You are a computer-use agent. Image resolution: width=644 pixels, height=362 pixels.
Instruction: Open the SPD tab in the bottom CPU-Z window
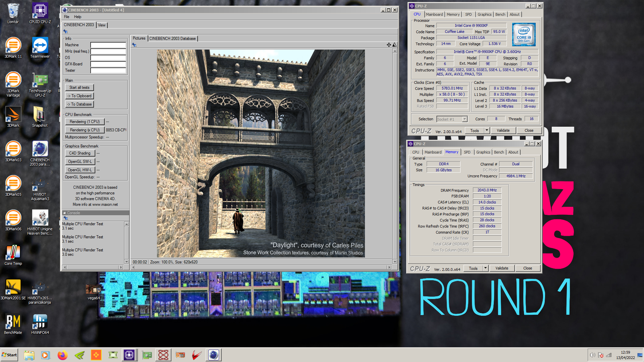point(467,152)
